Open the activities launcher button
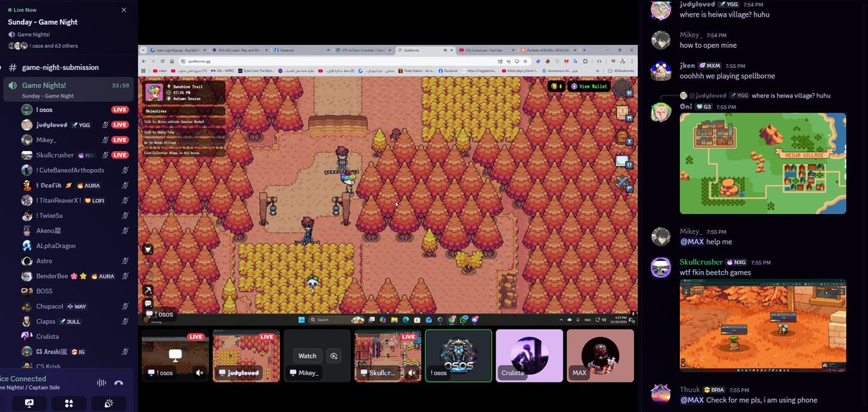 pos(69,403)
